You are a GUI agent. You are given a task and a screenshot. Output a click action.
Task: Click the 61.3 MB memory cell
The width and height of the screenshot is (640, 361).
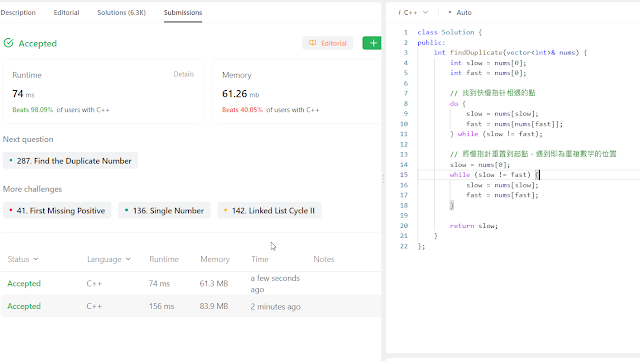[x=214, y=283]
